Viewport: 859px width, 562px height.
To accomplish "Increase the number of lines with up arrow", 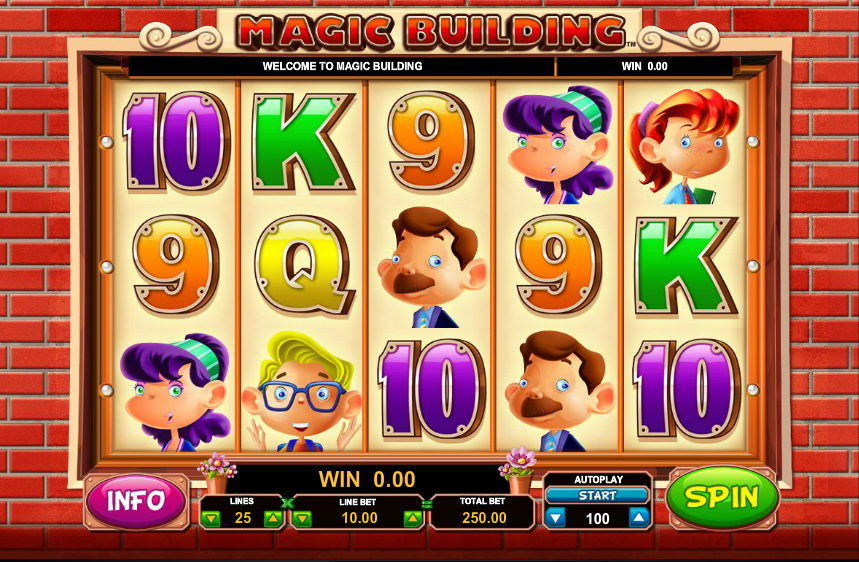I will (x=273, y=518).
